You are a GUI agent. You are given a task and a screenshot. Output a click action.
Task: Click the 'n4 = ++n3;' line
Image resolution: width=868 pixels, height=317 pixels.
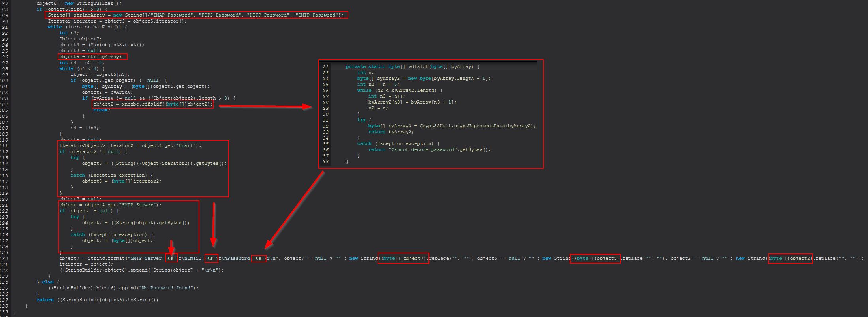pyautogui.click(x=85, y=128)
